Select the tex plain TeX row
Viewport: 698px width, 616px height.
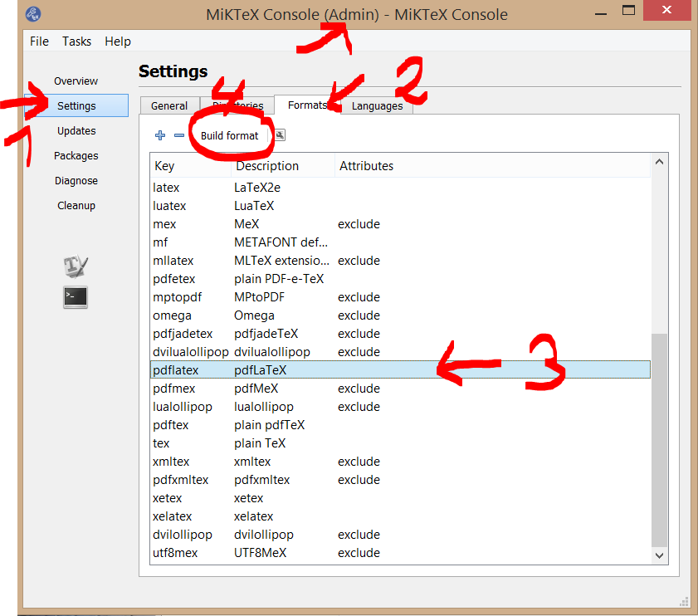coord(400,443)
